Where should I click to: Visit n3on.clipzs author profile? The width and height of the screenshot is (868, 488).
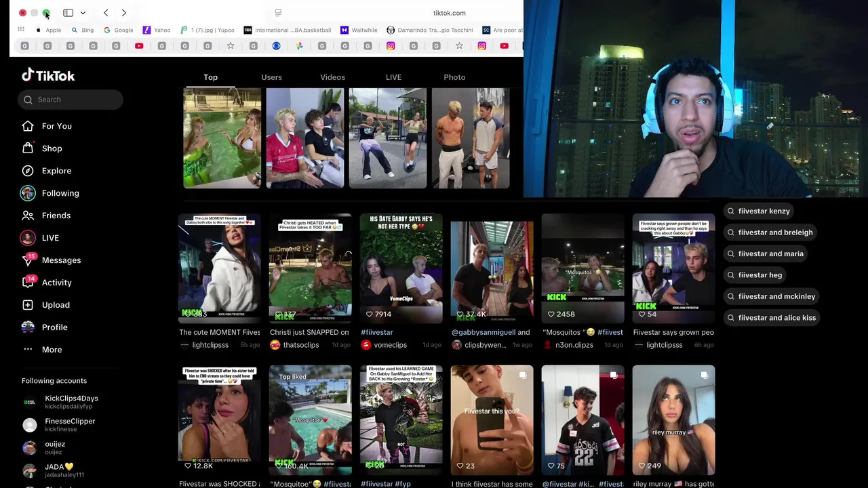[x=574, y=345]
